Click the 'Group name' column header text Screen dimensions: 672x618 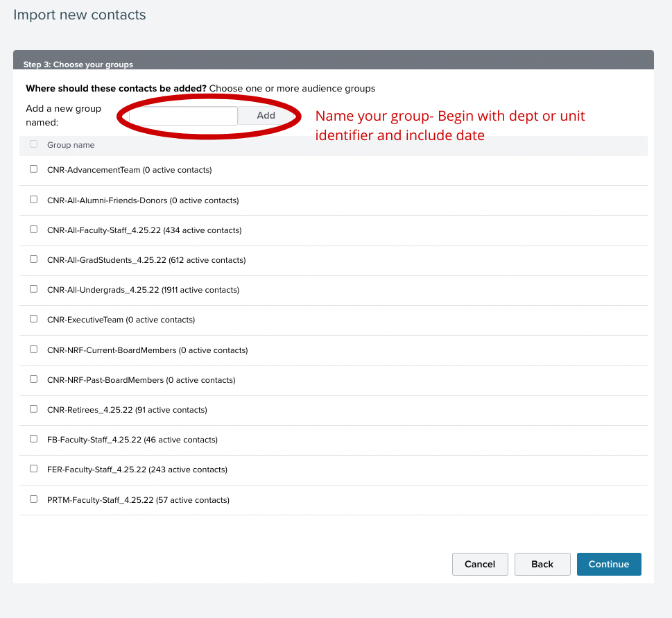tap(71, 145)
